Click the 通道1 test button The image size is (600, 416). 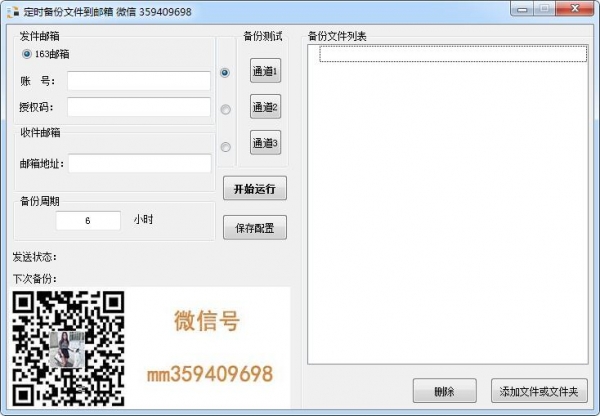[265, 70]
